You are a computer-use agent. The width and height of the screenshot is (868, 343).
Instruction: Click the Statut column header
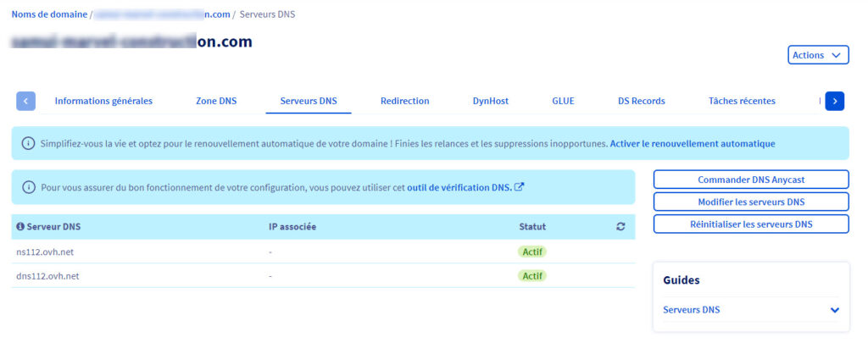[532, 227]
